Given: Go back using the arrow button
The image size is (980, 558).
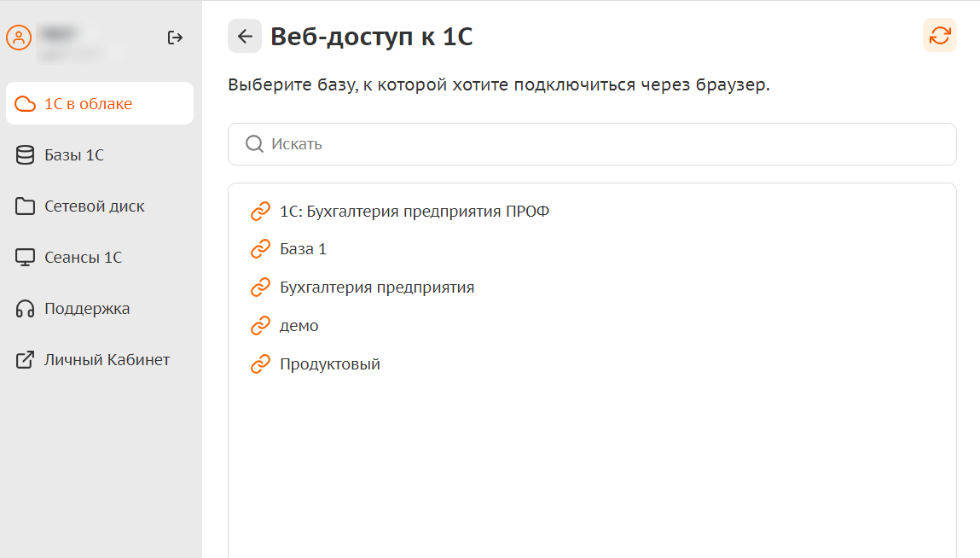Looking at the screenshot, I should coord(245,36).
